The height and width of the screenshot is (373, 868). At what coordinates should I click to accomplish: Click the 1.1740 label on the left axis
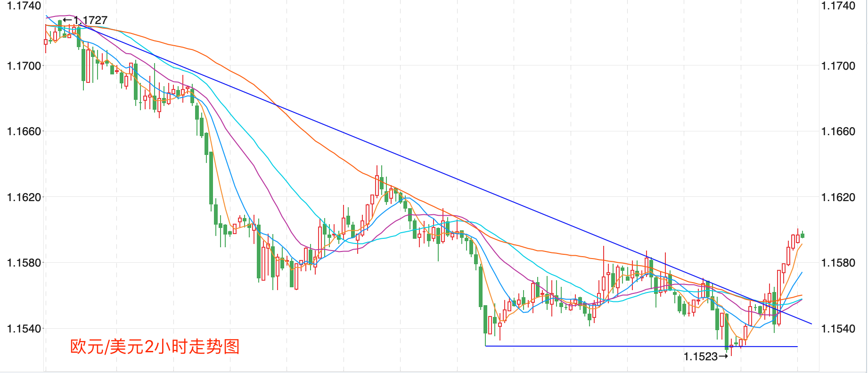(24, 6)
